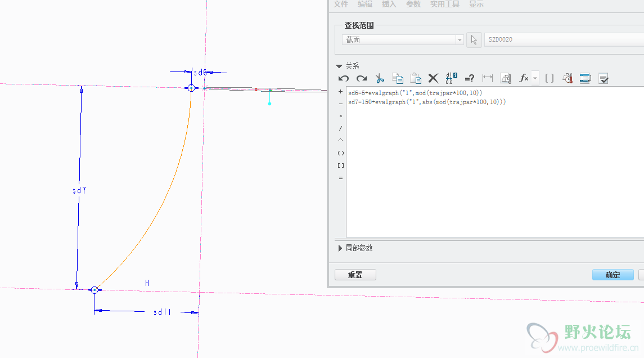Click the 重置 reset button
The image size is (644, 358).
[x=355, y=275]
